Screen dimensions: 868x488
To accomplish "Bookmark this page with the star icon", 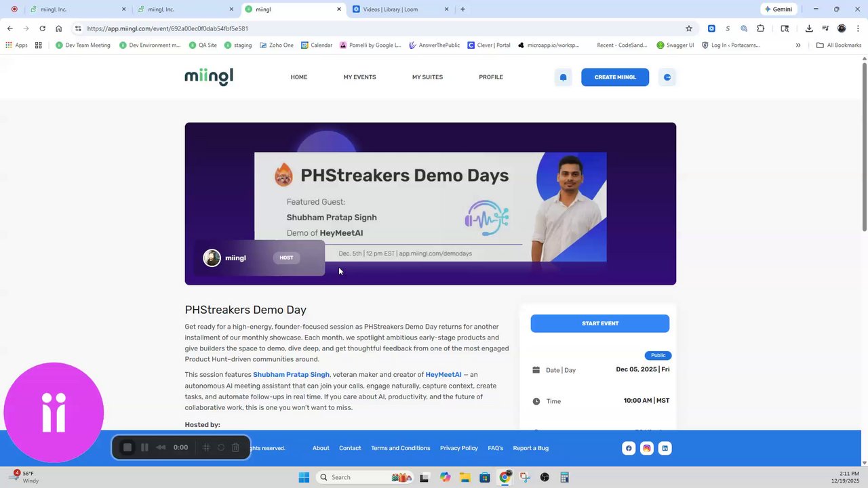I will click(x=689, y=28).
